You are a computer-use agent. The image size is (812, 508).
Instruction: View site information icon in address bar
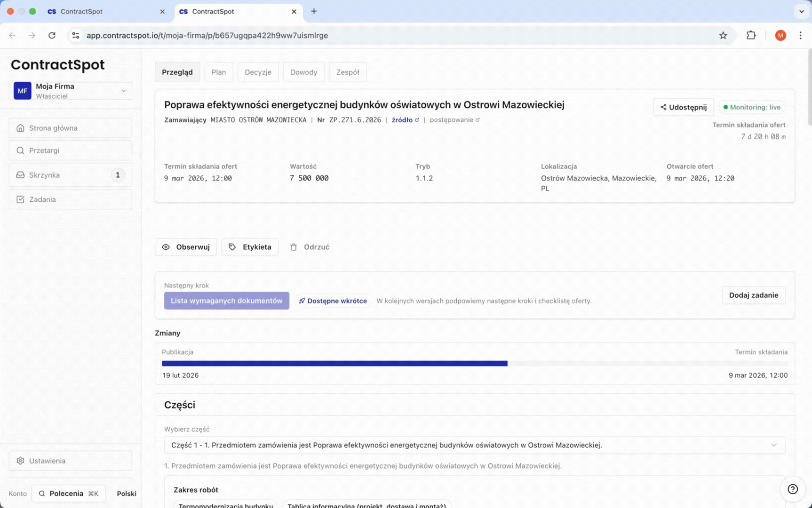[x=75, y=35]
